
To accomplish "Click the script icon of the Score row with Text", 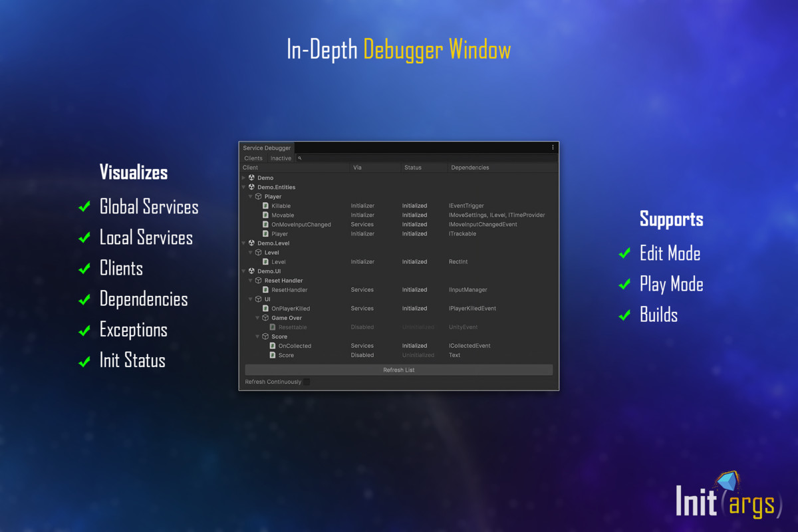I will coord(273,354).
